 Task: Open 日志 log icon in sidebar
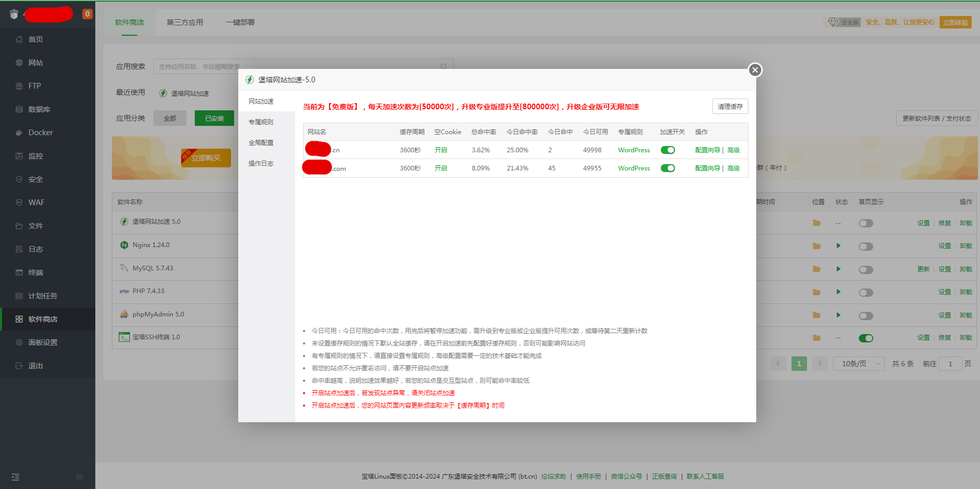coord(19,249)
